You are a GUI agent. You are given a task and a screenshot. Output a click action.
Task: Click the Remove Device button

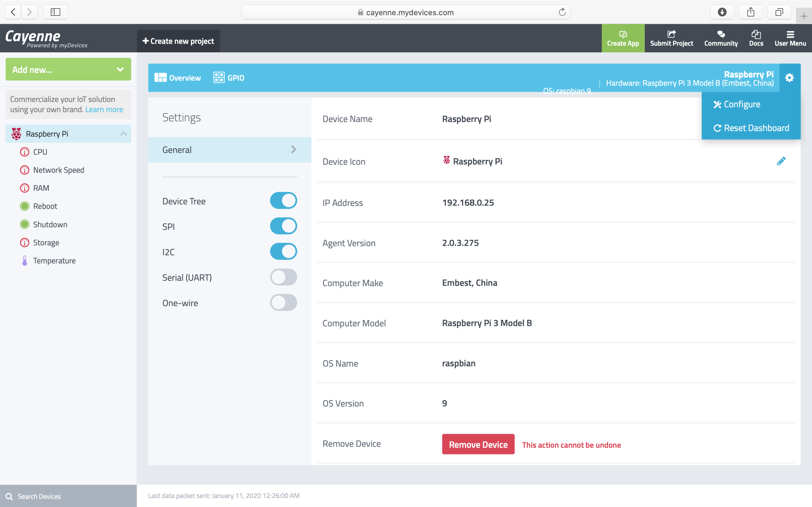click(x=478, y=444)
